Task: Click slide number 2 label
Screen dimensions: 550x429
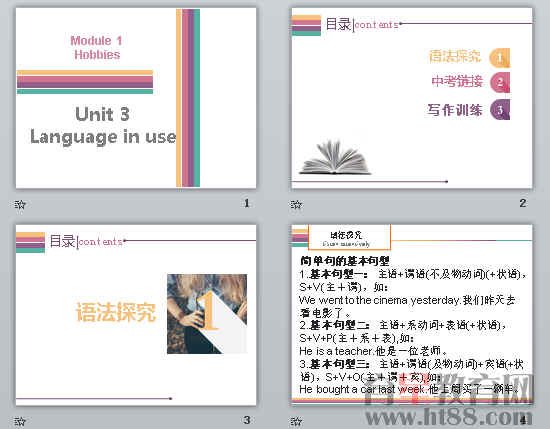Action: tap(523, 203)
